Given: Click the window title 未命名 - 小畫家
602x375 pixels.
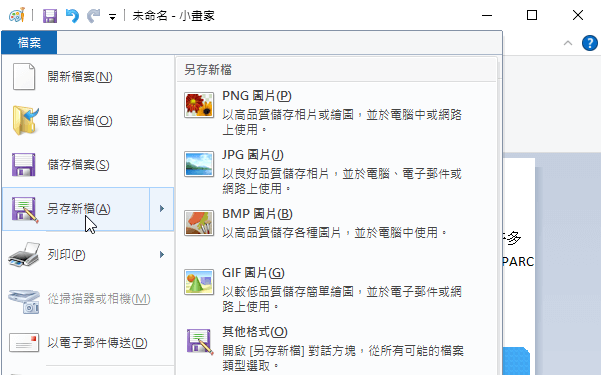Looking at the screenshot, I should pyautogui.click(x=174, y=16).
